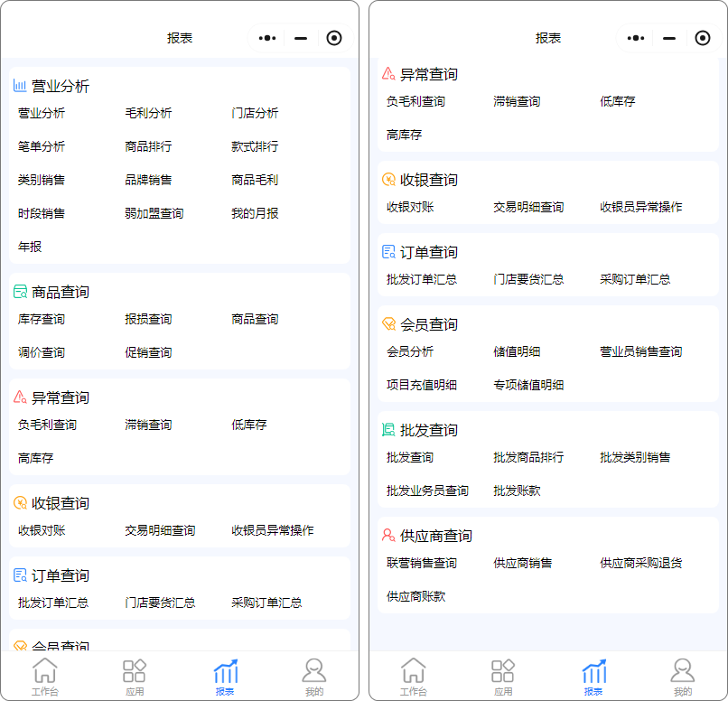Click the 收银查询 coin icon in the left screen

pos(20,503)
